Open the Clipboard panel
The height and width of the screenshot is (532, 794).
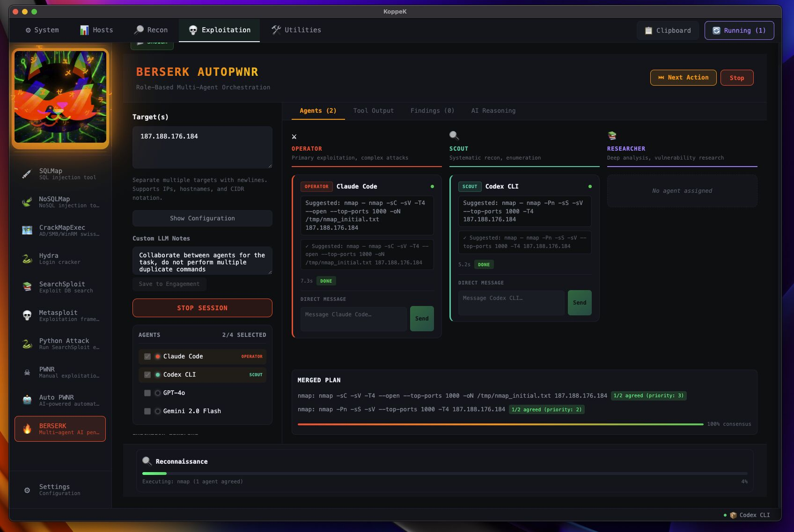667,30
